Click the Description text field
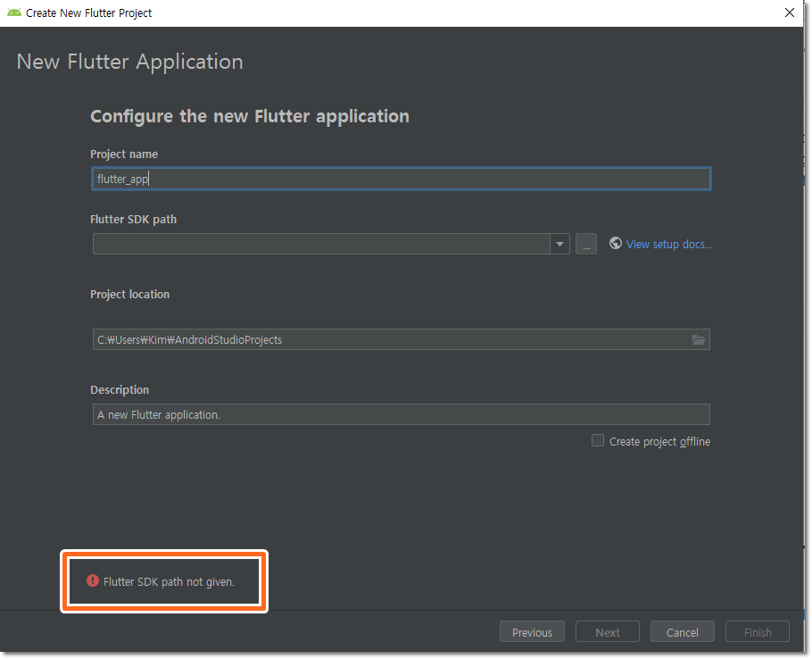The image size is (812, 659). (402, 414)
